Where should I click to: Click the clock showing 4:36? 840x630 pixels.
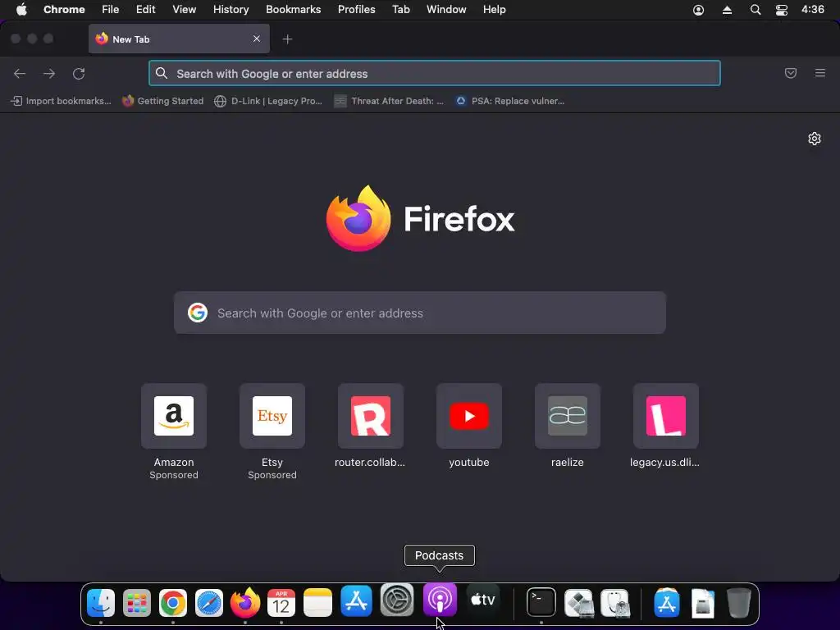pyautogui.click(x=813, y=10)
